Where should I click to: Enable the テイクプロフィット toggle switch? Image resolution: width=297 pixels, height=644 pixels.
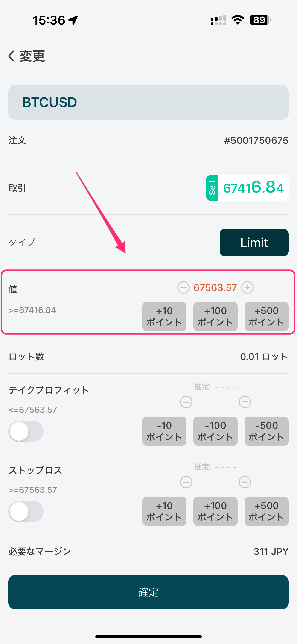coord(26,431)
